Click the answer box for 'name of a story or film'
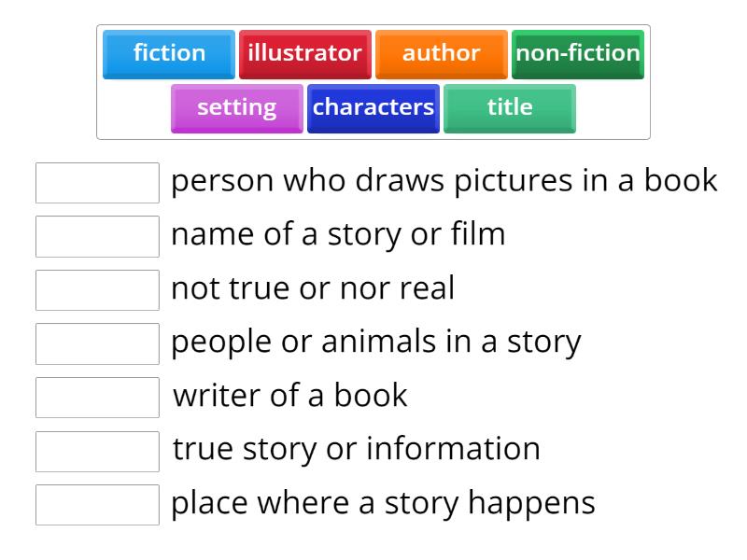 (98, 236)
